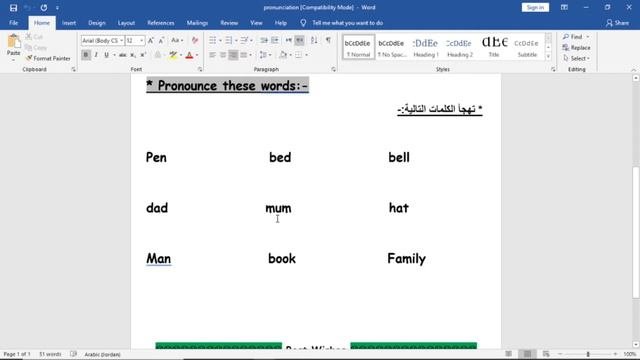Image resolution: width=640 pixels, height=360 pixels.
Task: Switch to the Layout tab
Action: (x=126, y=23)
